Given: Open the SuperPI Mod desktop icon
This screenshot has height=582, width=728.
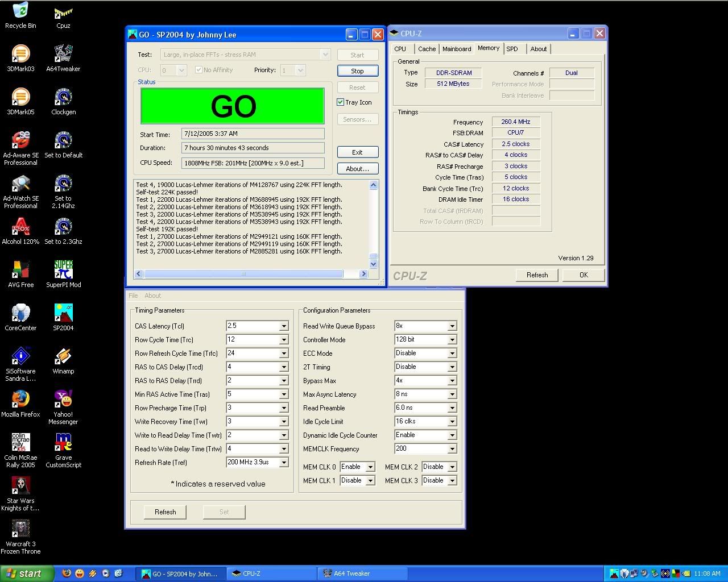Looking at the screenshot, I should 63,271.
